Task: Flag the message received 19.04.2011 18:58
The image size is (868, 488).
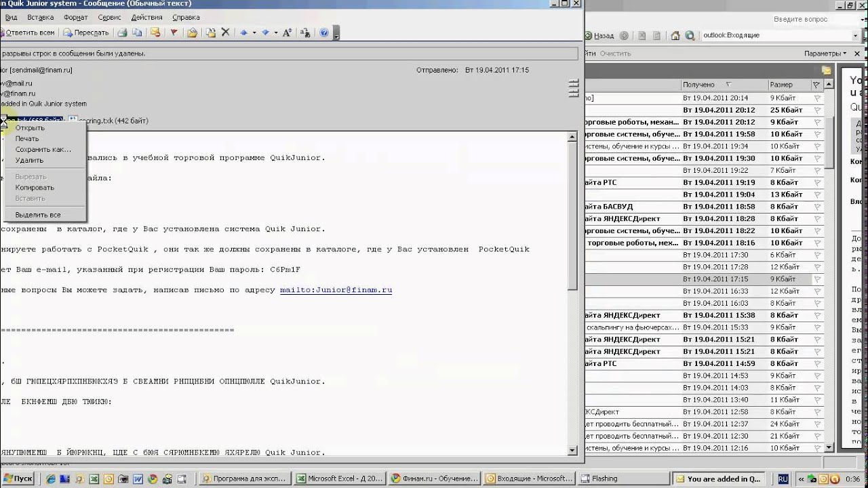Action: click(817, 207)
